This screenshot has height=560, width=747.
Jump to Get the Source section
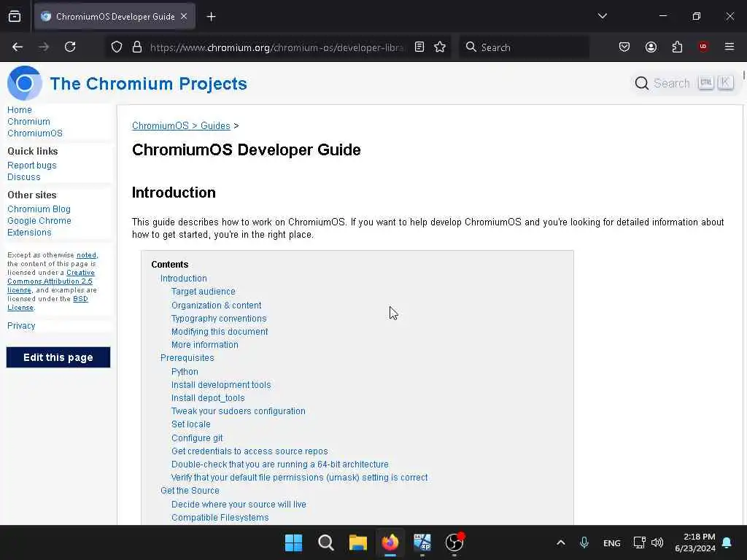(190, 491)
